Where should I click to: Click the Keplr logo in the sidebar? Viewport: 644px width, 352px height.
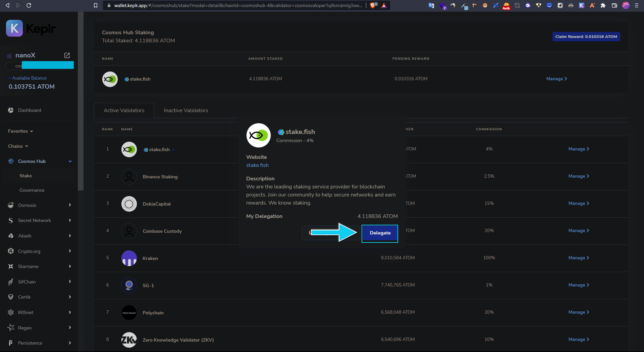(31, 28)
